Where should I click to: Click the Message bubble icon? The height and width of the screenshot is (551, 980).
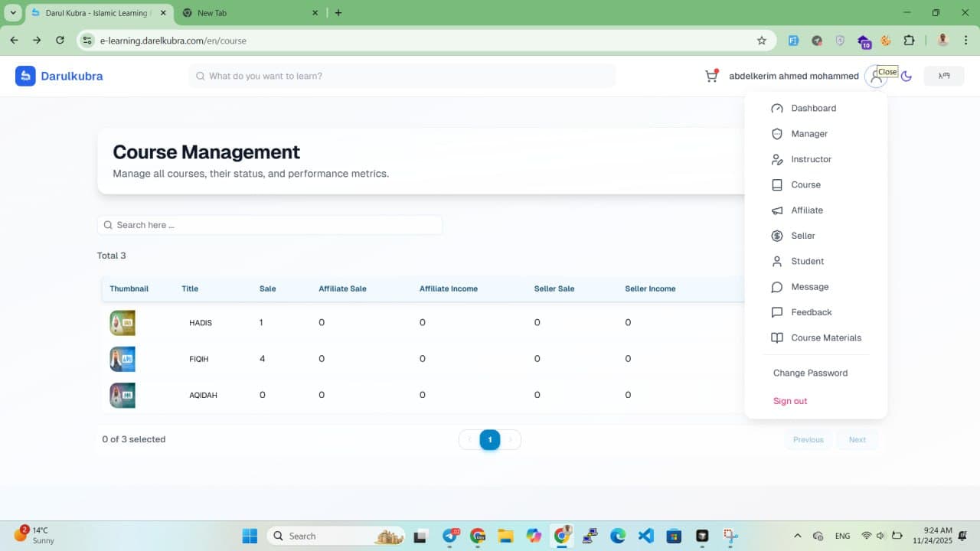coord(777,287)
